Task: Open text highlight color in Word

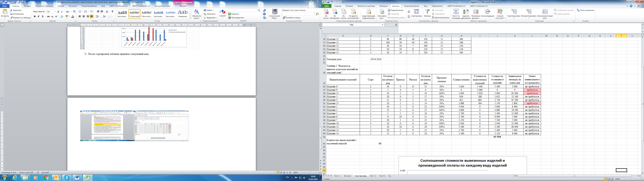Action: coord(67,16)
